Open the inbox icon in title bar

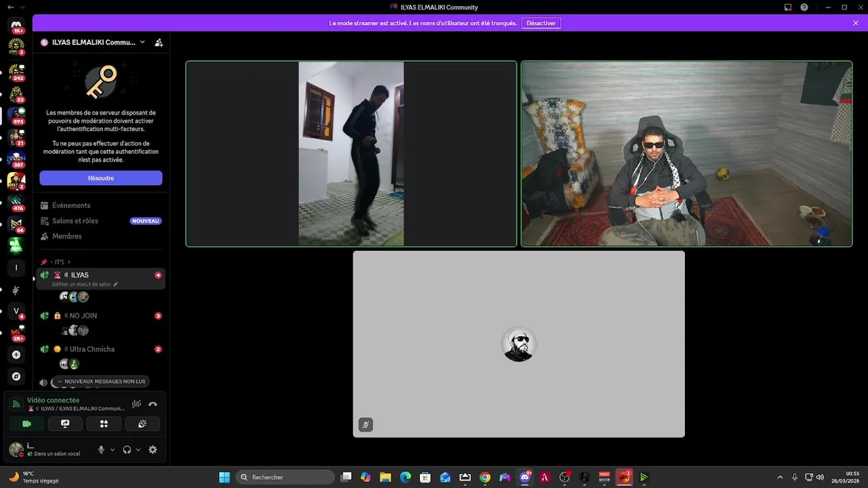click(x=788, y=7)
